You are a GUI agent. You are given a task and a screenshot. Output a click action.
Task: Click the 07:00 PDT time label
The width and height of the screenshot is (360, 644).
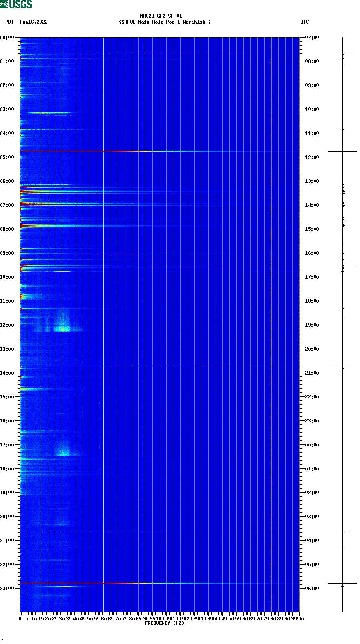pyautogui.click(x=7, y=205)
